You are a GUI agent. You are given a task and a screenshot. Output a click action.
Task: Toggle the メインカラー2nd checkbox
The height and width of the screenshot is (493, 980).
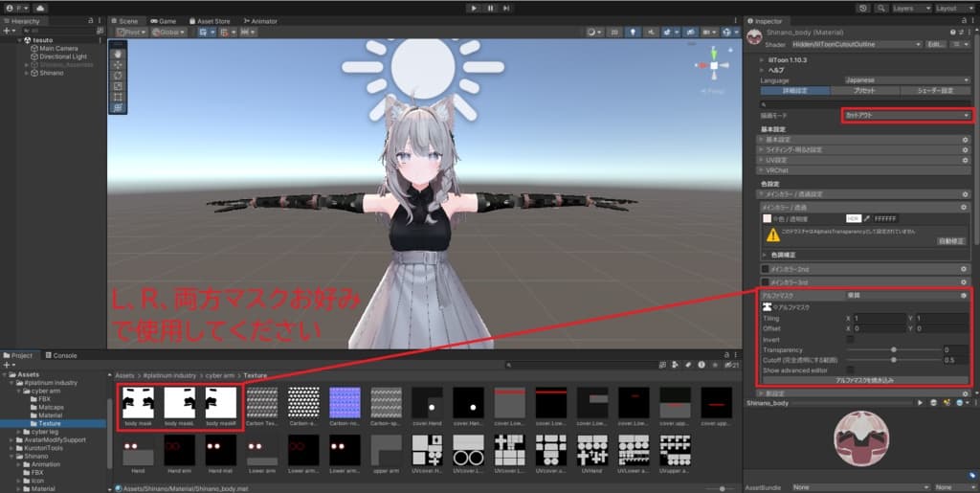766,270
